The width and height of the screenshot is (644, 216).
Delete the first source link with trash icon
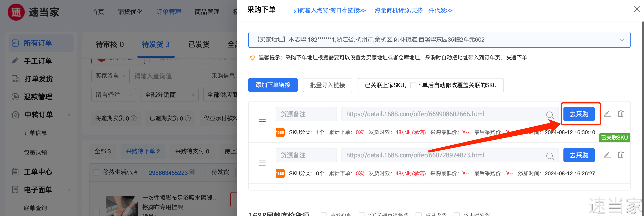tap(621, 114)
